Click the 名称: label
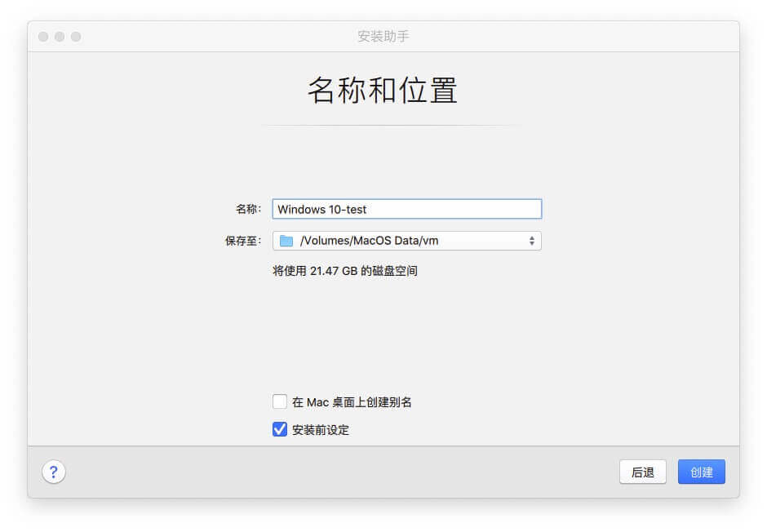 pyautogui.click(x=249, y=209)
